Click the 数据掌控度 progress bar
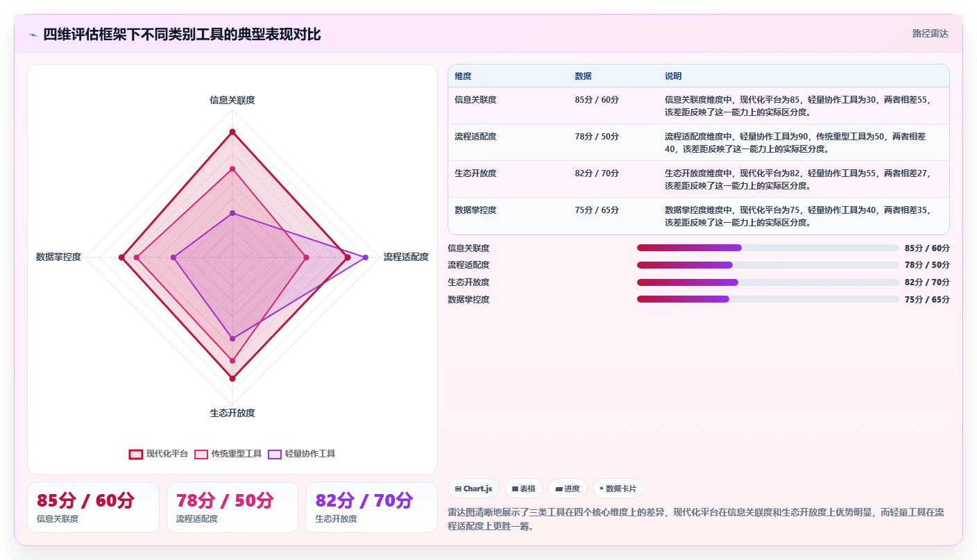Screen dimensions: 977x560 [x=767, y=299]
